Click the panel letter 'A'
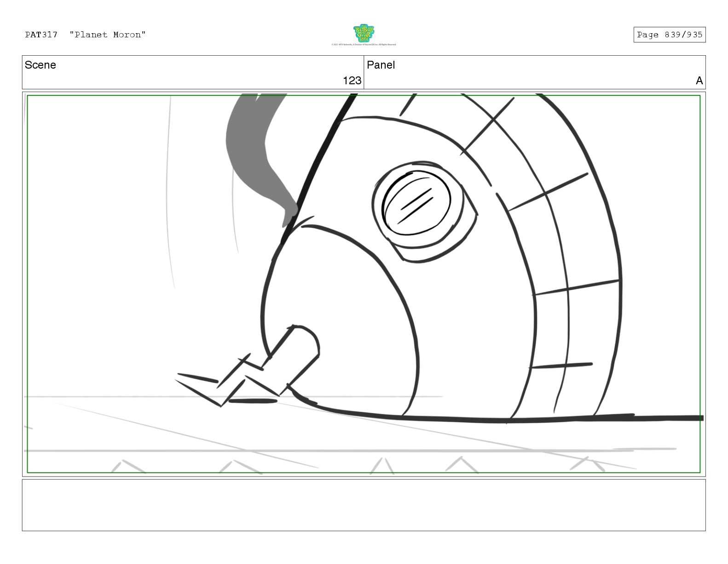The height and width of the screenshot is (564, 728). [x=699, y=81]
